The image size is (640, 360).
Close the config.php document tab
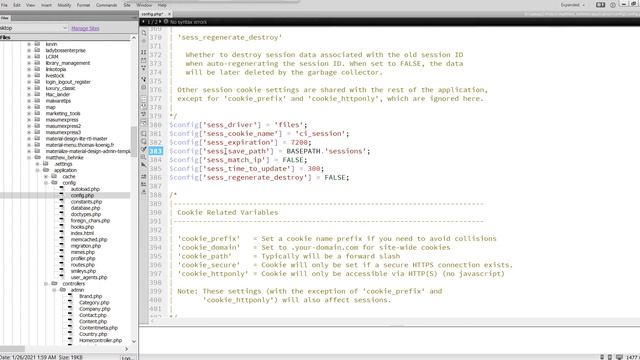pos(169,14)
